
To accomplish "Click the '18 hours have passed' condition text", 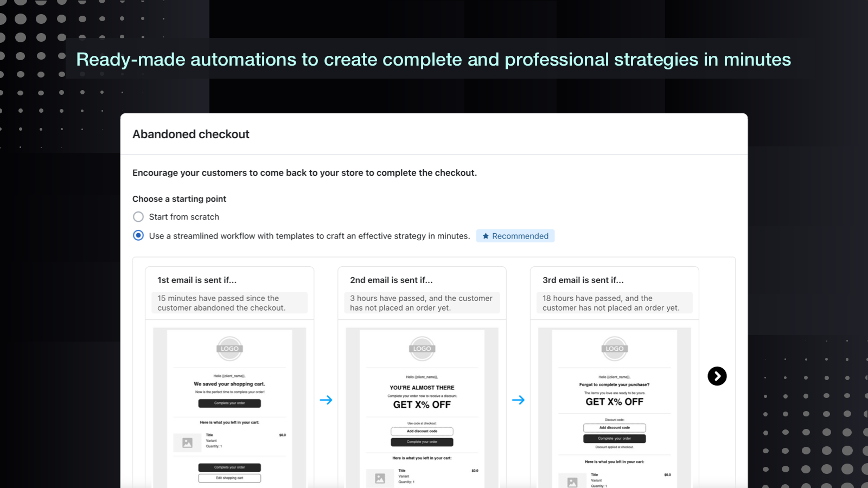I will (x=615, y=303).
